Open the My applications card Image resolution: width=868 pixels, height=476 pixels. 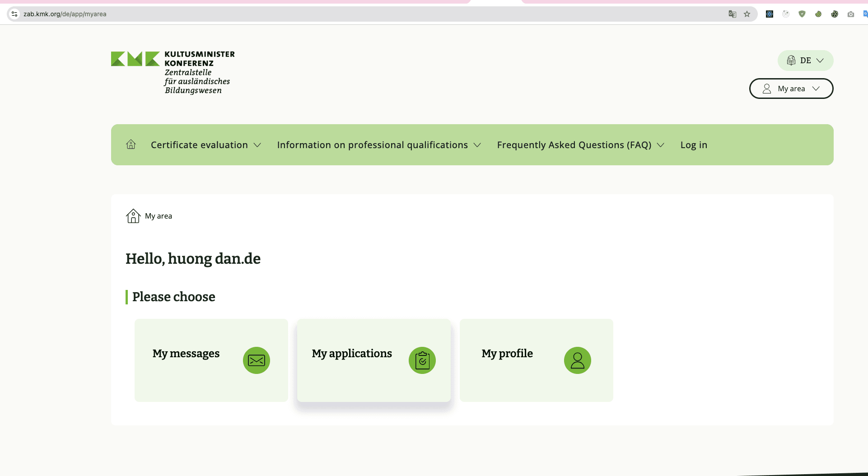pos(373,360)
